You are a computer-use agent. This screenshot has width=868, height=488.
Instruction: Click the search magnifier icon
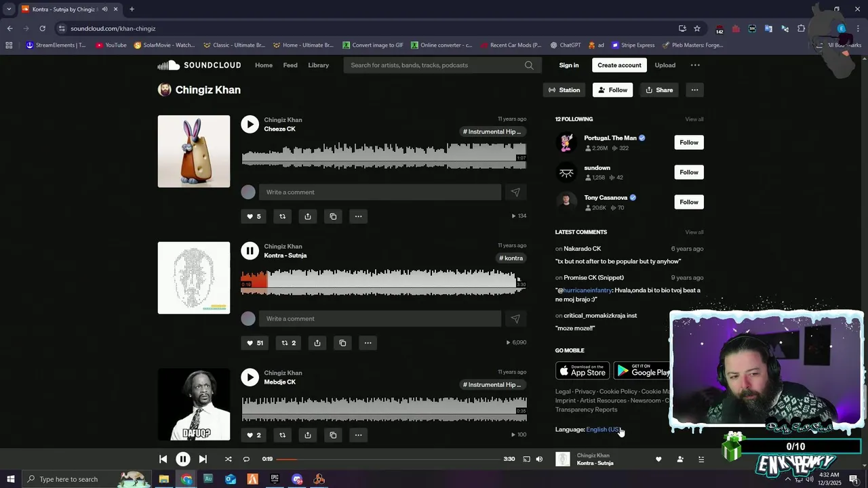click(529, 65)
